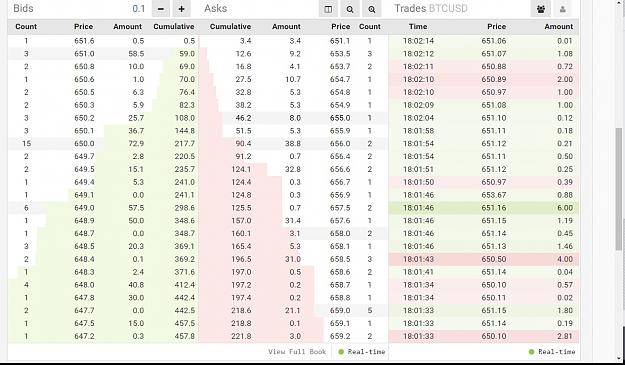
Task: Show market trades with the group icon
Action: (x=541, y=9)
